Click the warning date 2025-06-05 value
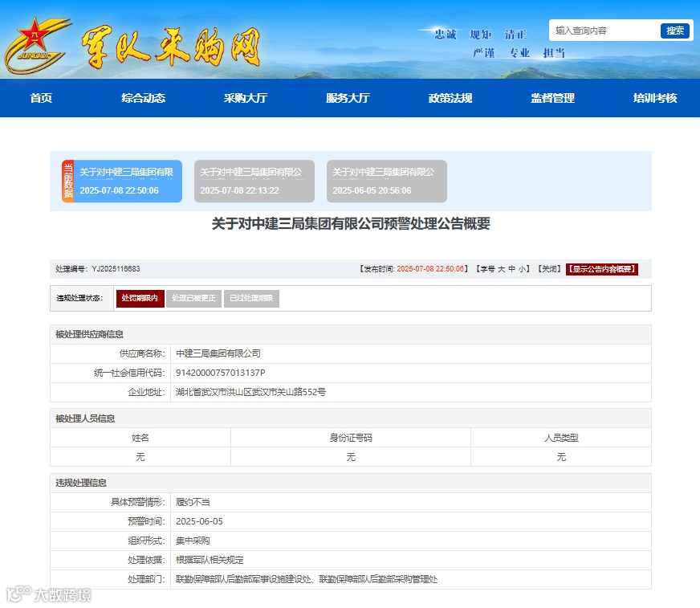 click(x=199, y=521)
